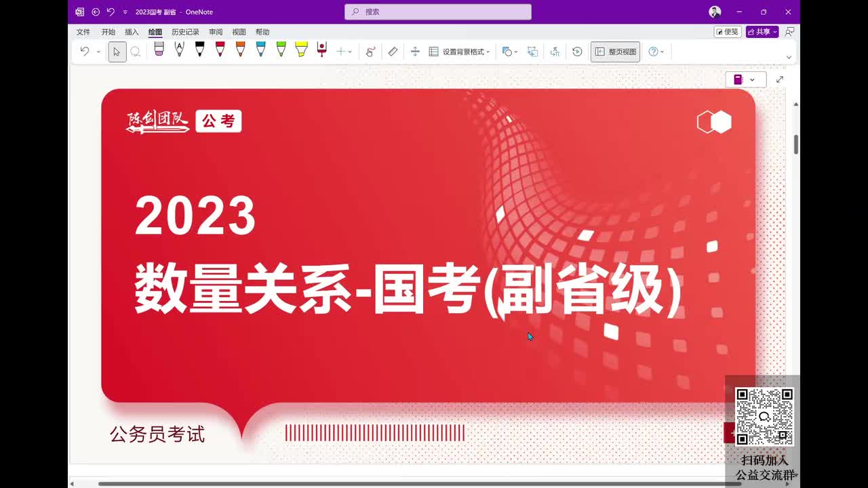
Task: Click the 2023 heading text
Action: click(195, 216)
